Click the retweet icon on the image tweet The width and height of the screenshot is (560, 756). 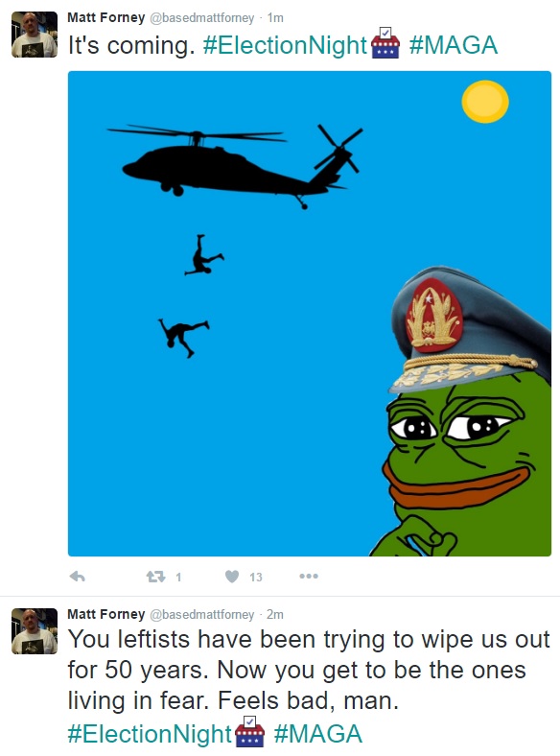tap(155, 577)
